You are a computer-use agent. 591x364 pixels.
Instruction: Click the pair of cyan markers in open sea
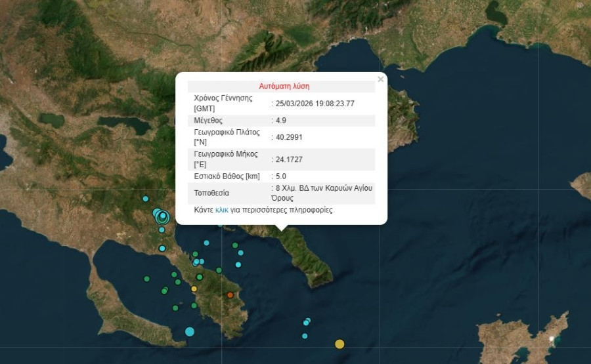tap(307, 321)
